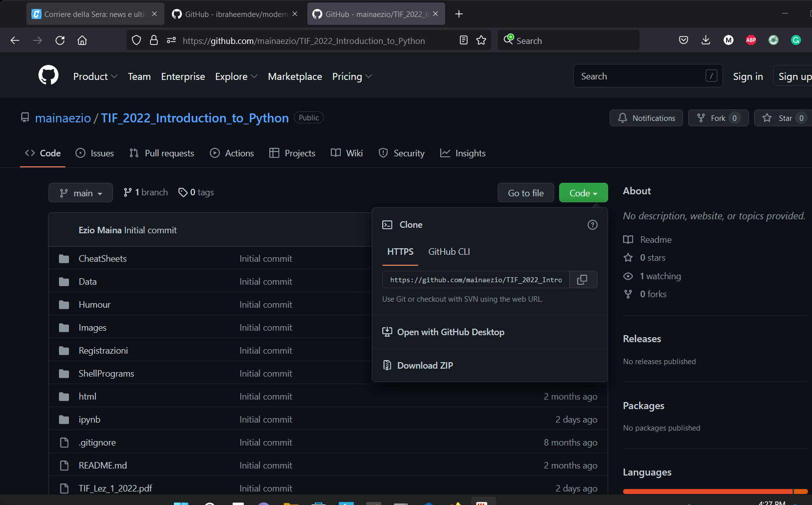Open the Team link in header
Screen dimensions: 812x505
(x=139, y=76)
